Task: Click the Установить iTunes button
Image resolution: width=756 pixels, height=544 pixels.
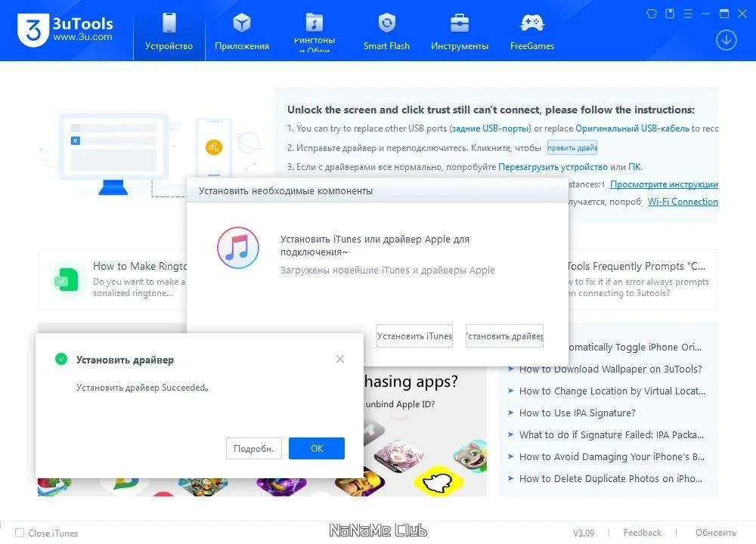Action: [414, 335]
